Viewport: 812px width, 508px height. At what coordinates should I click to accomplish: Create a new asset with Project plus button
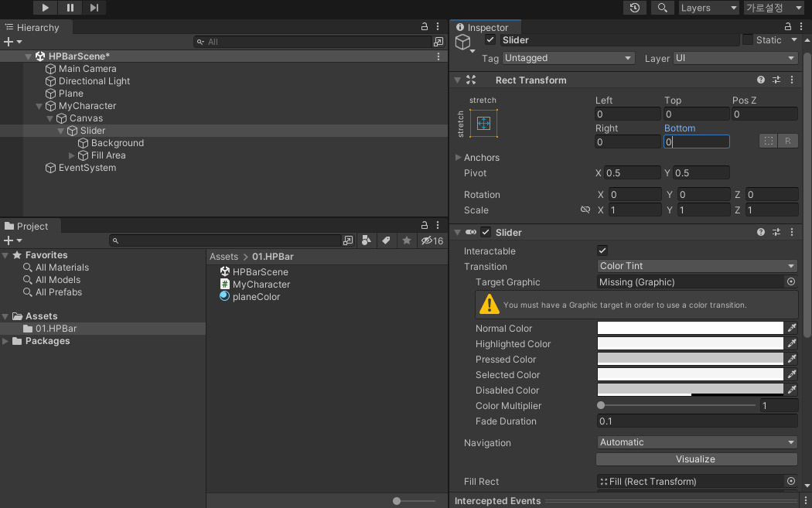12,240
